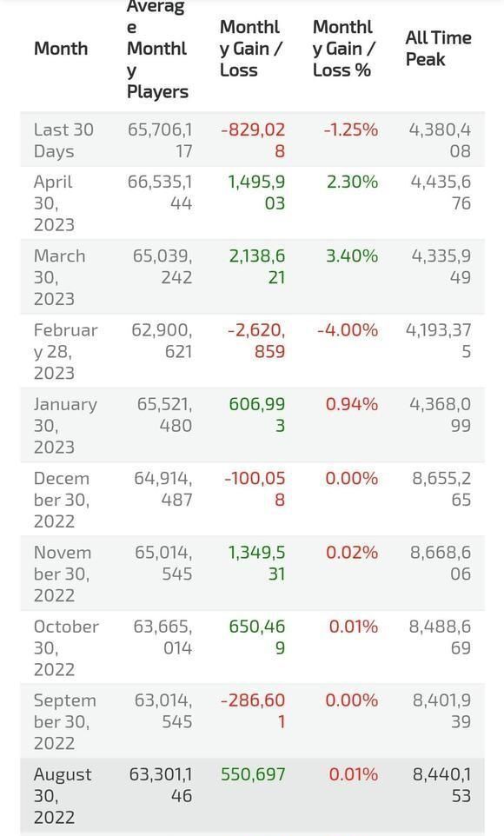Click the -829,028 monthly loss value
The width and height of the screenshot is (504, 836).
pos(253,140)
